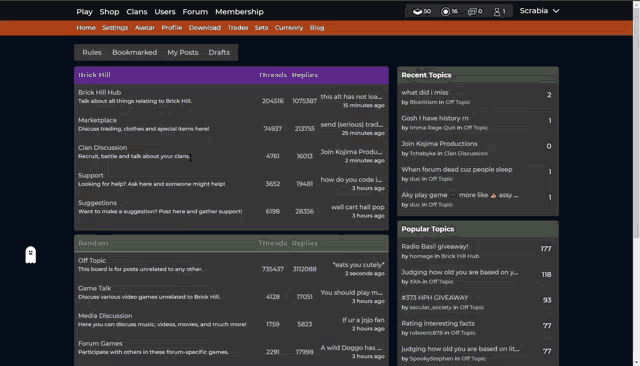Screen dimensions: 640x366
Task: Open the Blog link
Action: coord(317,28)
